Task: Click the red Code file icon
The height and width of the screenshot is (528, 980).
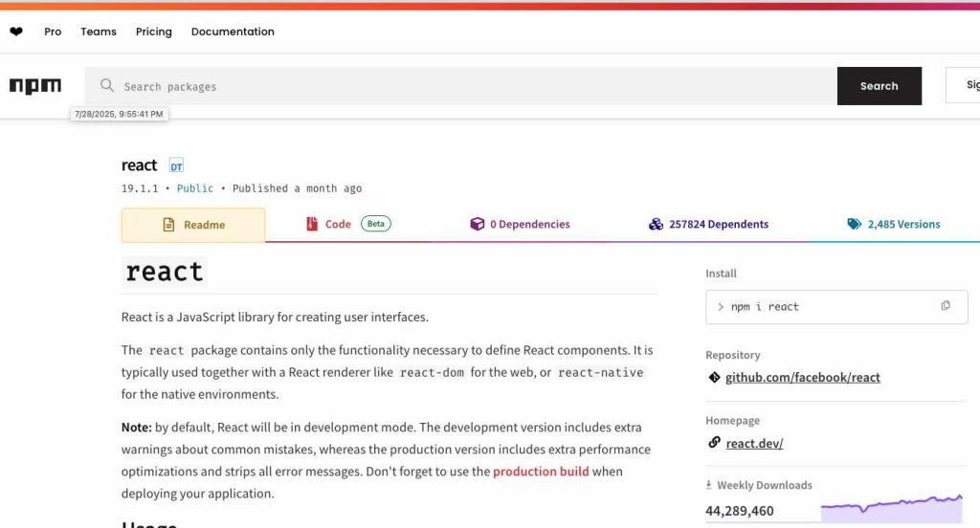Action: tap(312, 224)
